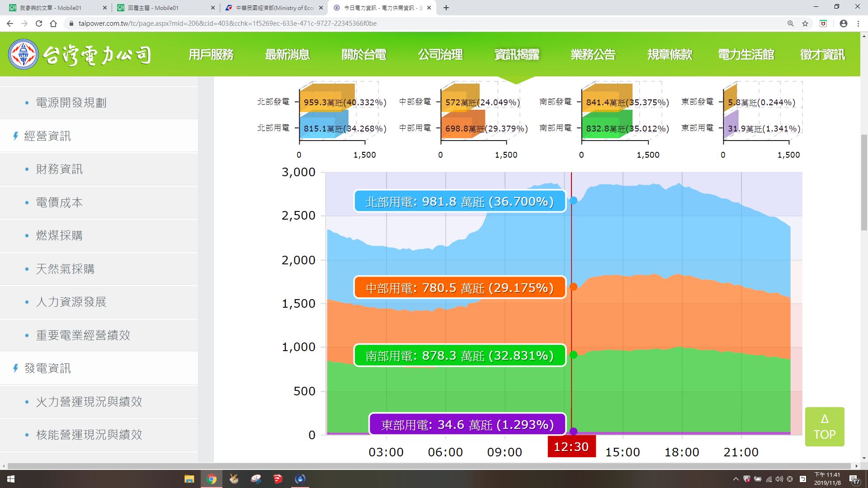Switch to Ministry of Economic Affairs tab
The height and width of the screenshot is (488, 868).
click(x=274, y=8)
